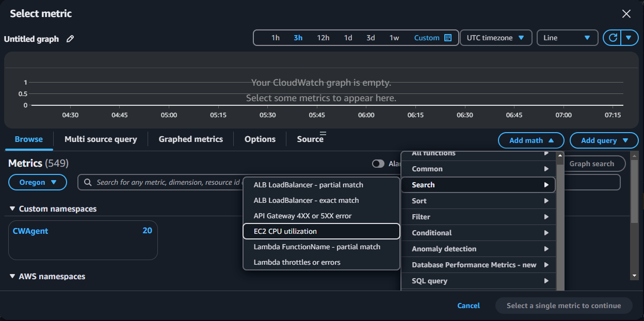
Task: Select Lambda throttles or errors entry
Action: click(x=321, y=262)
